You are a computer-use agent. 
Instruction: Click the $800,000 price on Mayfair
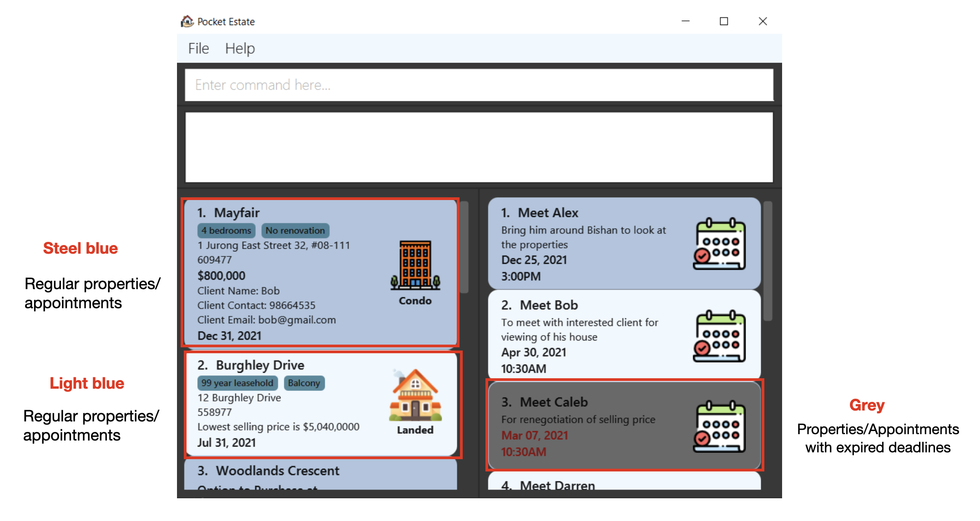(221, 276)
